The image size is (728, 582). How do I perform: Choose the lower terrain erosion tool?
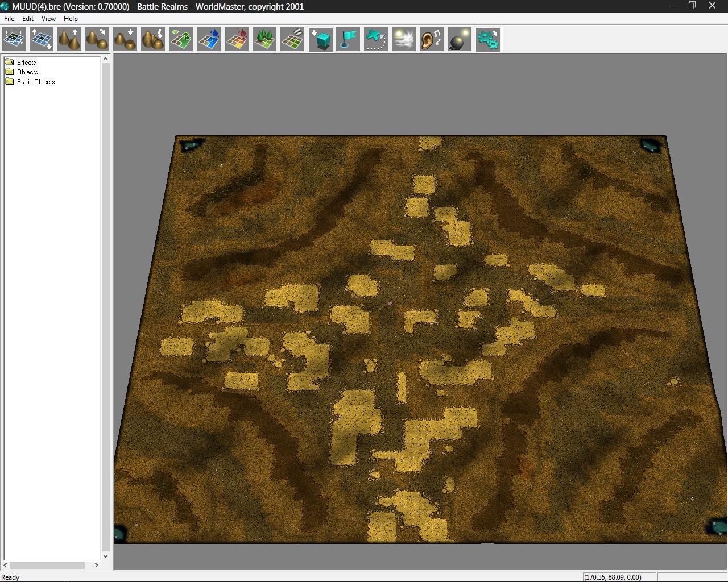pos(153,40)
